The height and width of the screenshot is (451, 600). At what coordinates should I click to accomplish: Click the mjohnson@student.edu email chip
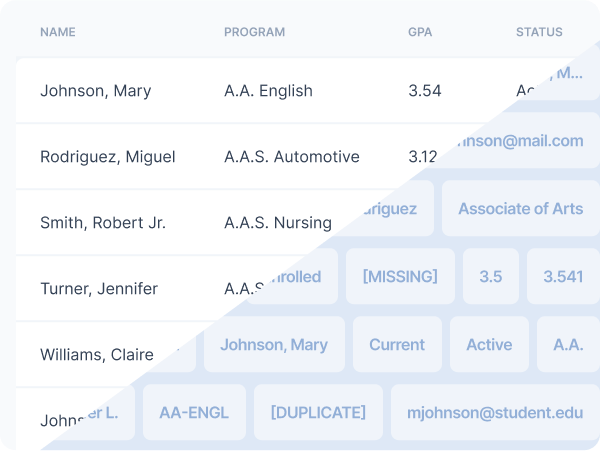(x=495, y=413)
